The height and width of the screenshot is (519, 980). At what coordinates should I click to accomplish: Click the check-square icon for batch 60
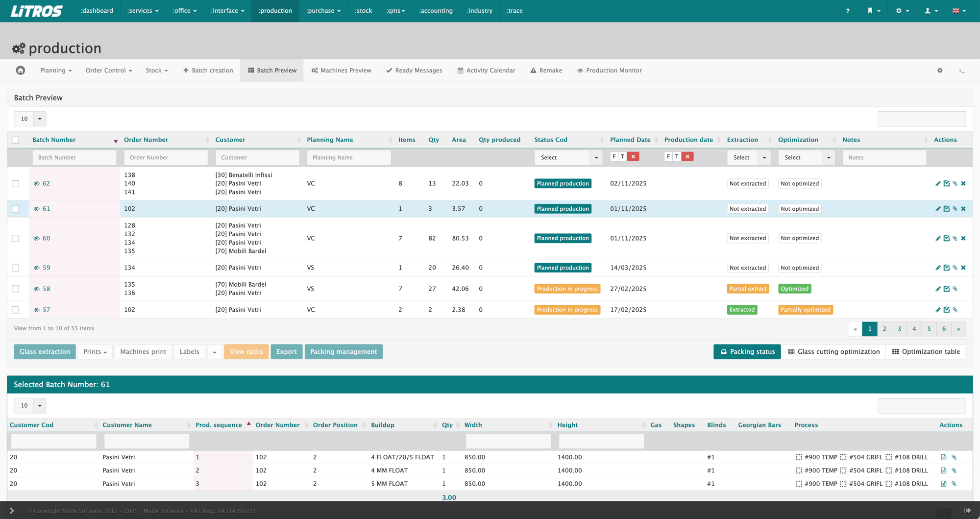947,238
